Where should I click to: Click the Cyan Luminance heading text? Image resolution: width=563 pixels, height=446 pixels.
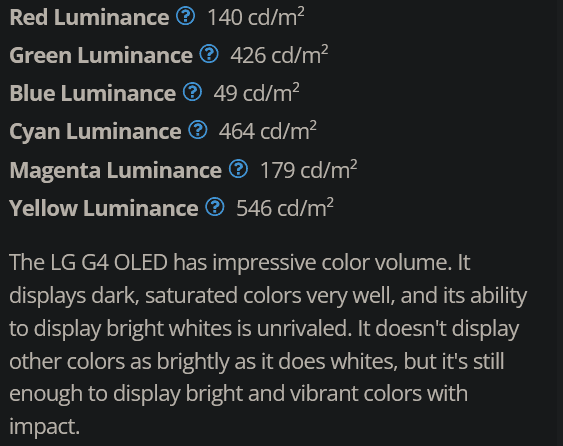point(95,131)
